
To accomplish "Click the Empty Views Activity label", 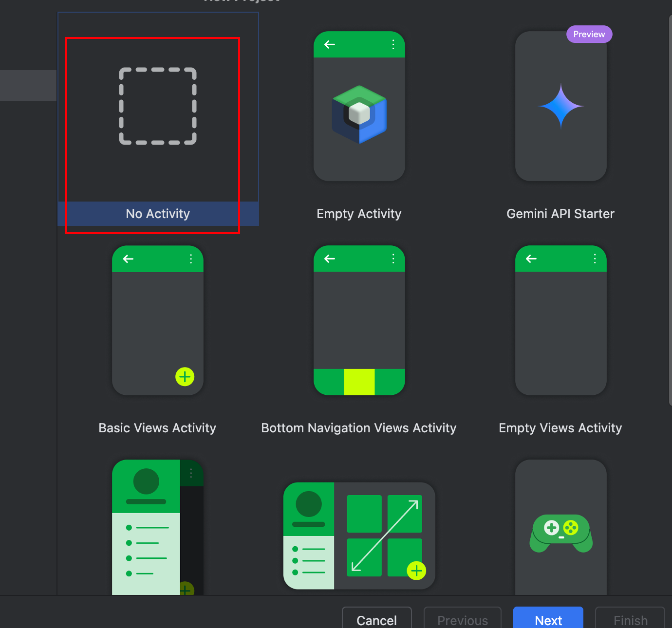I will click(560, 428).
